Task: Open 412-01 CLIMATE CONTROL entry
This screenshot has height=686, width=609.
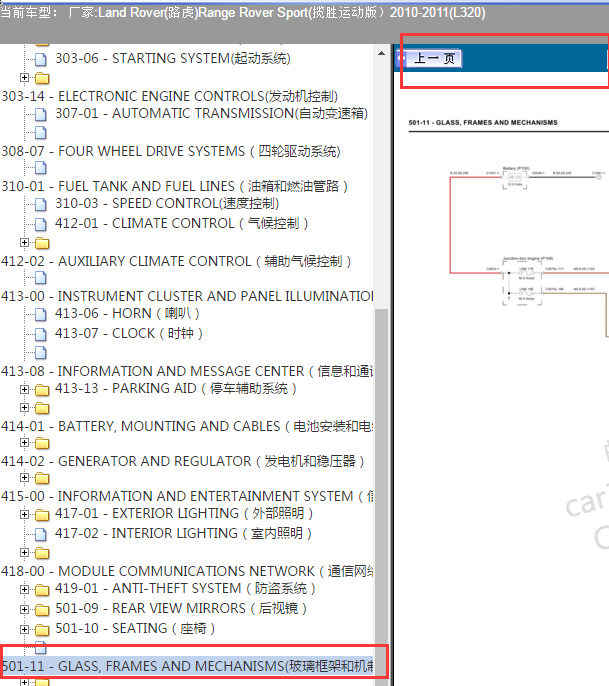Action: tap(182, 224)
